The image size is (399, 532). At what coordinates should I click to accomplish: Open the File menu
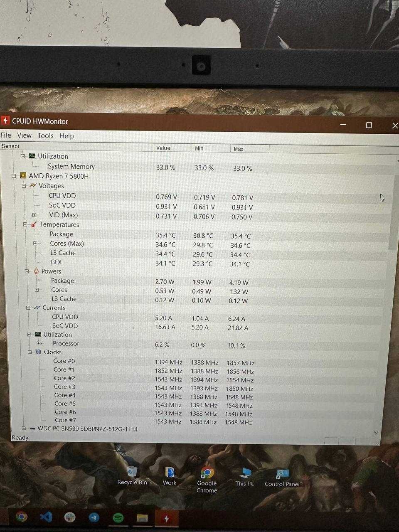pos(6,135)
